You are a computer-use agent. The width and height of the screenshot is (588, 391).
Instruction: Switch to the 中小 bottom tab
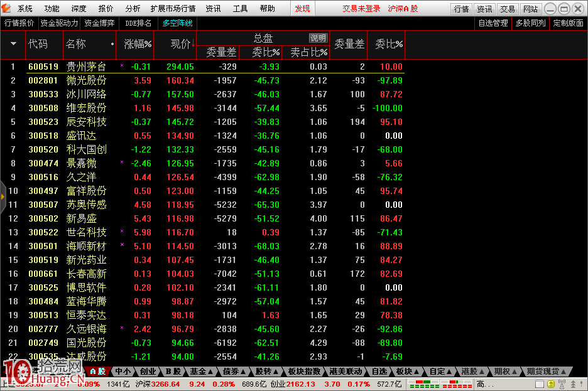pos(123,372)
